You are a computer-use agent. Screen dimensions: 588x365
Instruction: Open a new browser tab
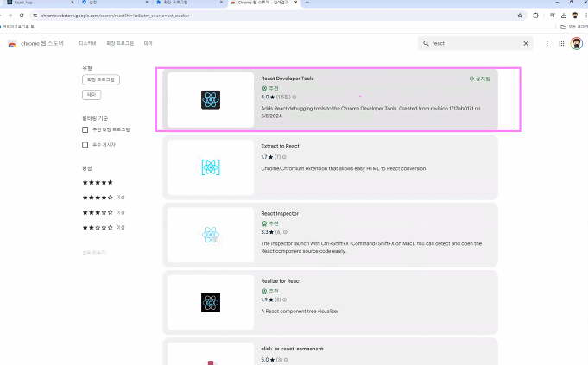pyautogui.click(x=307, y=3)
